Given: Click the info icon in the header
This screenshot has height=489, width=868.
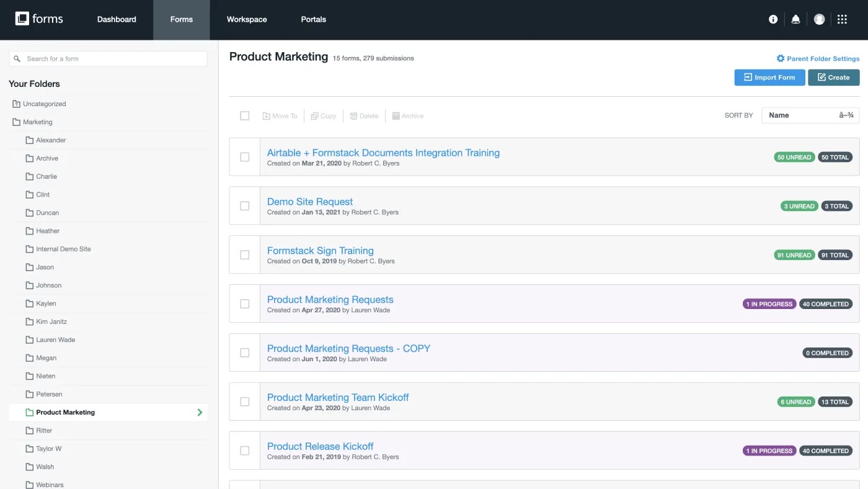Looking at the screenshot, I should [773, 19].
